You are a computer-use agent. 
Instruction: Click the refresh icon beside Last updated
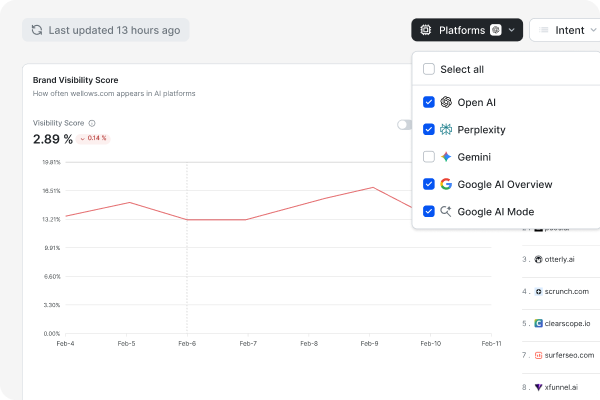pos(37,30)
